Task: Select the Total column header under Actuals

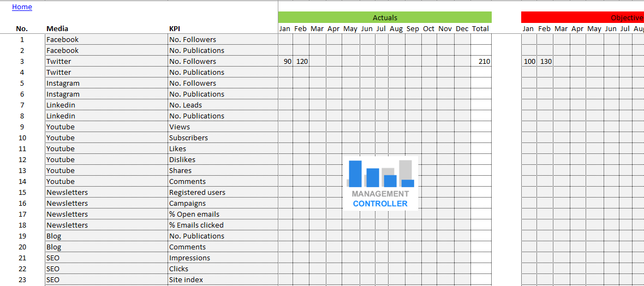Action: coord(480,28)
